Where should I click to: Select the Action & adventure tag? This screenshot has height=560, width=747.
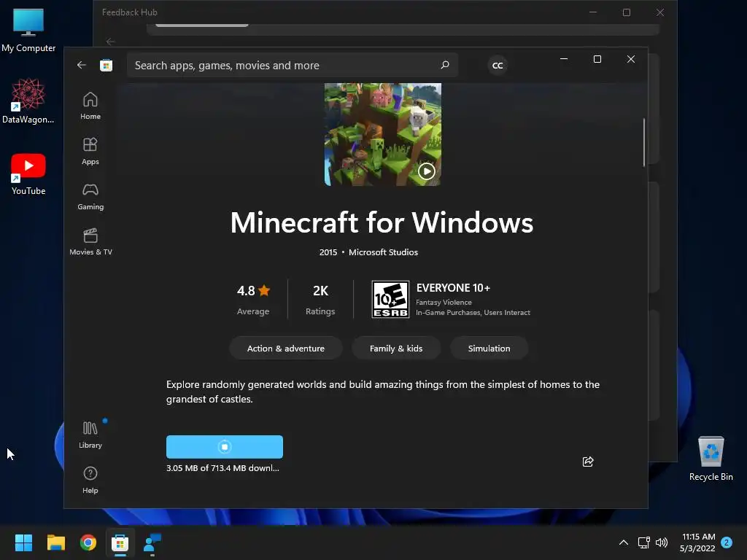click(285, 348)
